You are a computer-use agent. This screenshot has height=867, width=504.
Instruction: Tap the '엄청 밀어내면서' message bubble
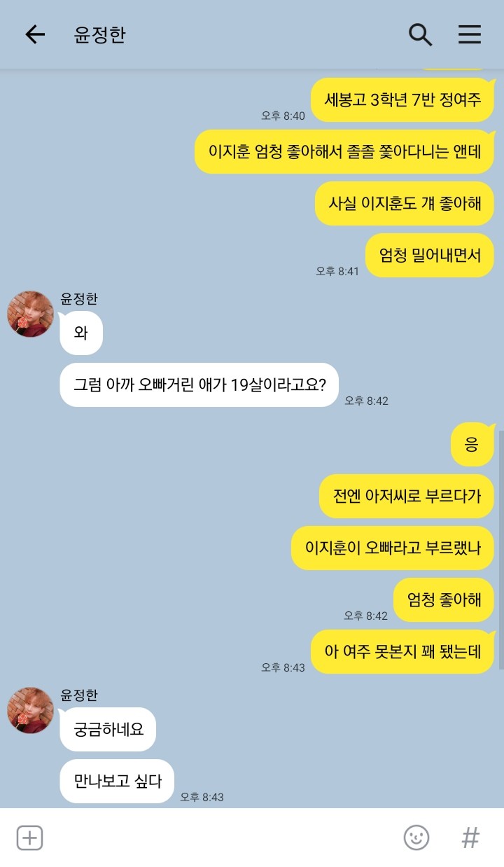click(430, 255)
